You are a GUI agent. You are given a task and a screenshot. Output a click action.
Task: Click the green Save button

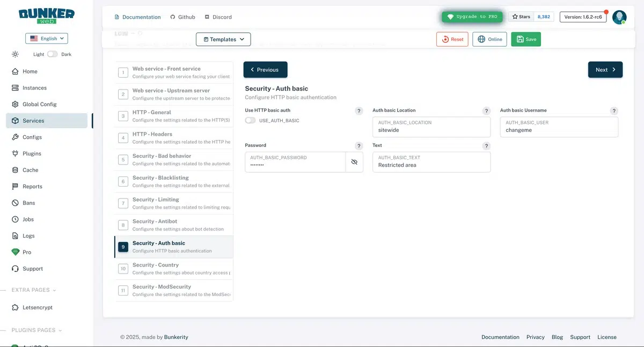click(526, 39)
